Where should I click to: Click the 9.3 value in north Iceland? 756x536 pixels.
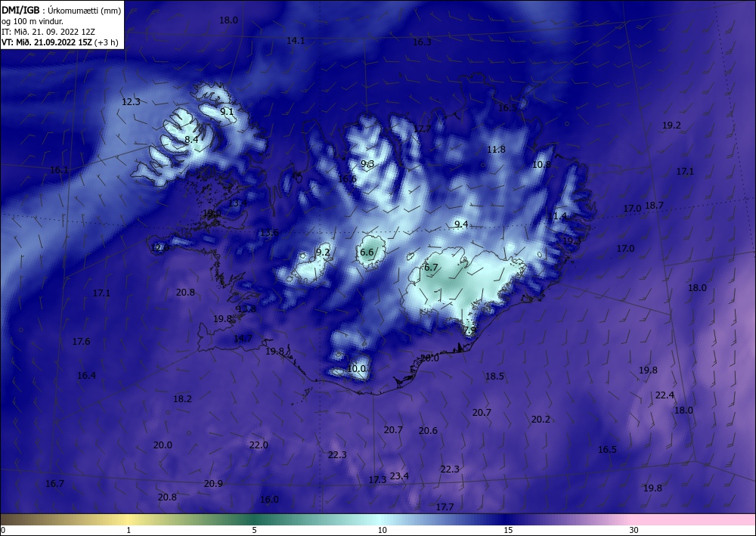coord(367,164)
